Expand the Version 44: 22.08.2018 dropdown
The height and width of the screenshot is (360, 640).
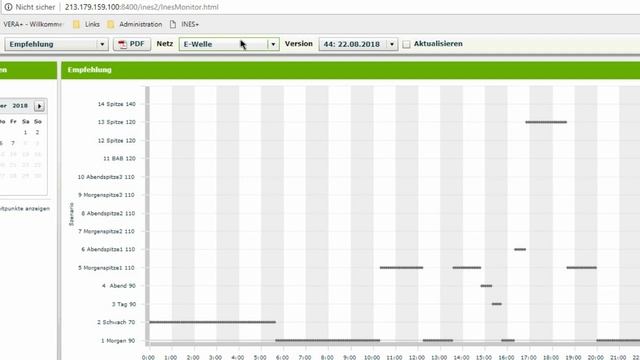tap(358, 44)
